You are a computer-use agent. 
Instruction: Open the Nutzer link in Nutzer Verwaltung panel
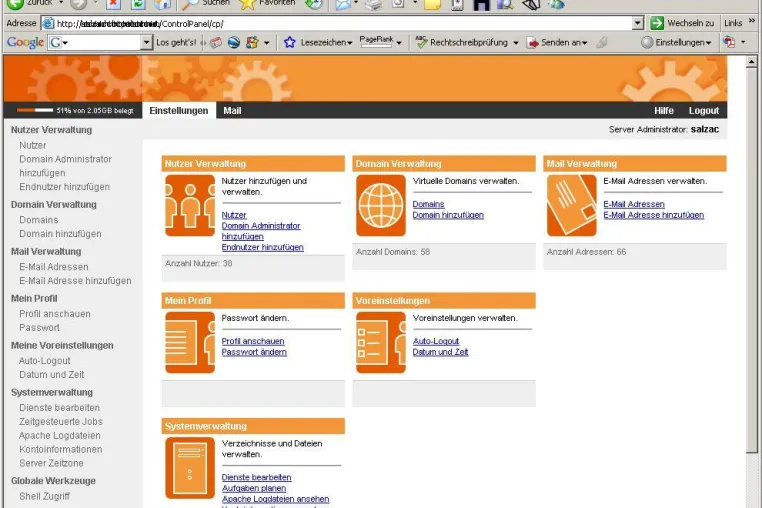coord(234,214)
